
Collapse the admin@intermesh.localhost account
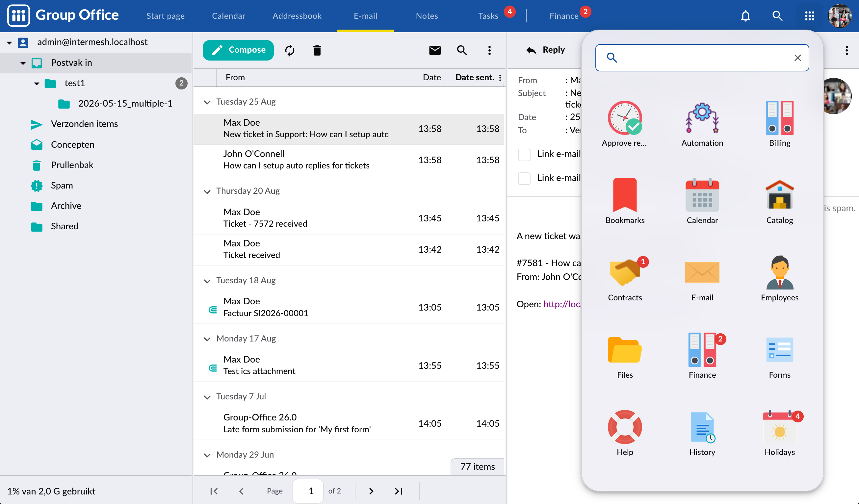click(10, 42)
